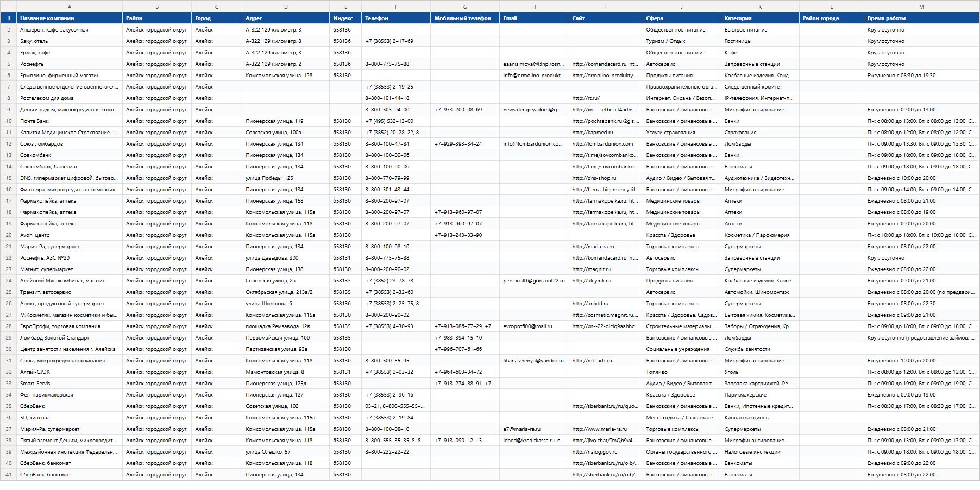Click cell 'Совкомбанк, банкомат'
This screenshot has width=980, height=490.
point(70,167)
